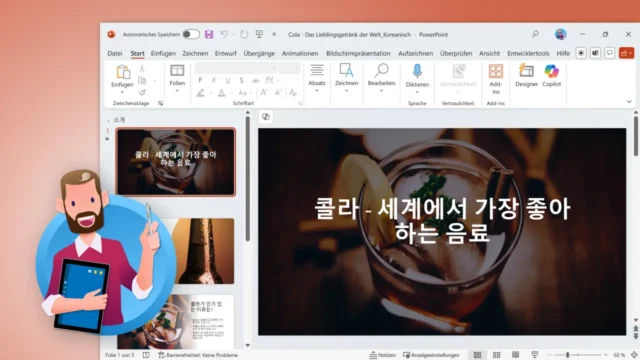
Task: Open the Überprüfen tab
Action: click(456, 53)
